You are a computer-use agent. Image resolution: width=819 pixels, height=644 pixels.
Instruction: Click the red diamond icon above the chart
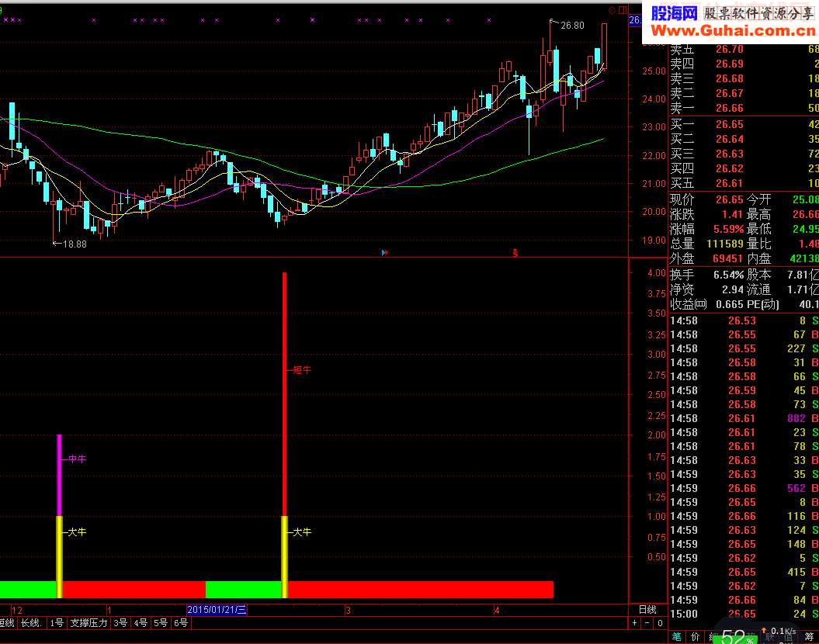(613, 10)
